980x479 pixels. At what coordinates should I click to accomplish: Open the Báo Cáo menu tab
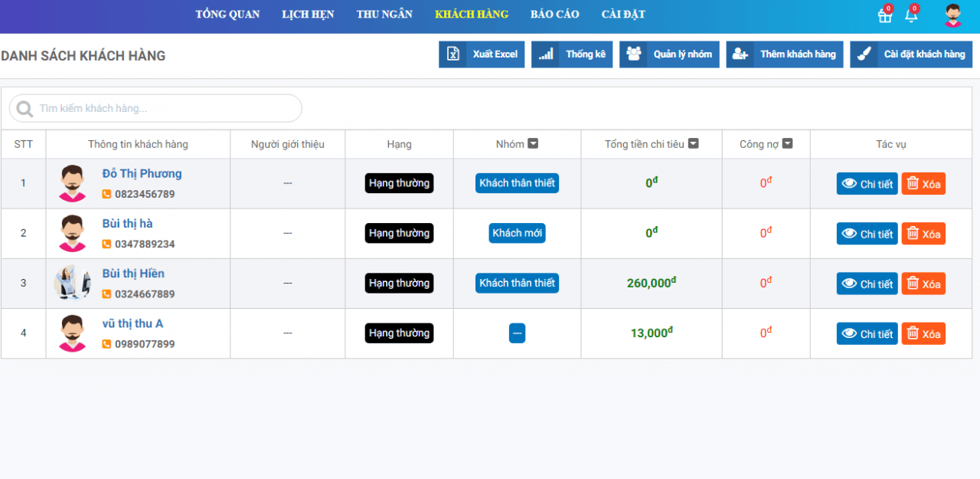(554, 15)
